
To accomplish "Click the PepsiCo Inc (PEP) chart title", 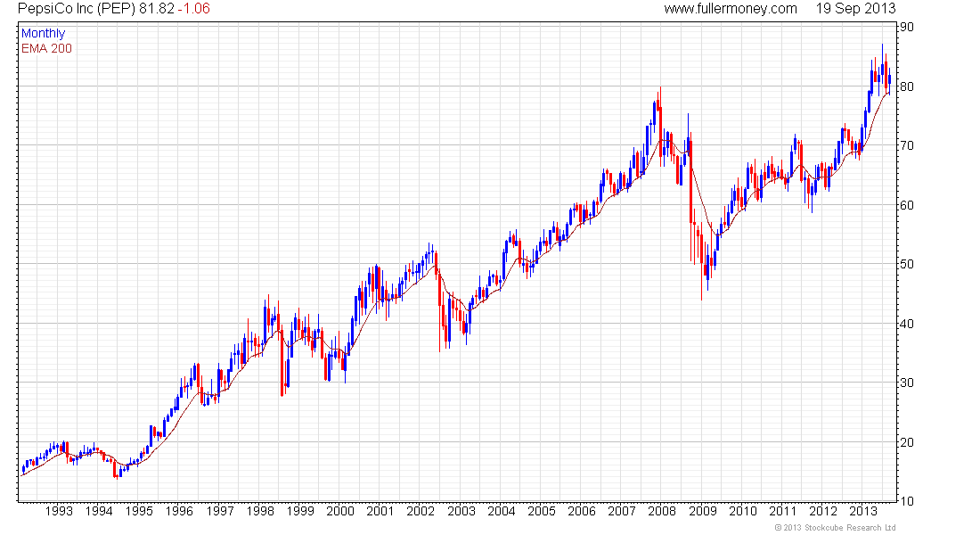I will tap(77, 9).
